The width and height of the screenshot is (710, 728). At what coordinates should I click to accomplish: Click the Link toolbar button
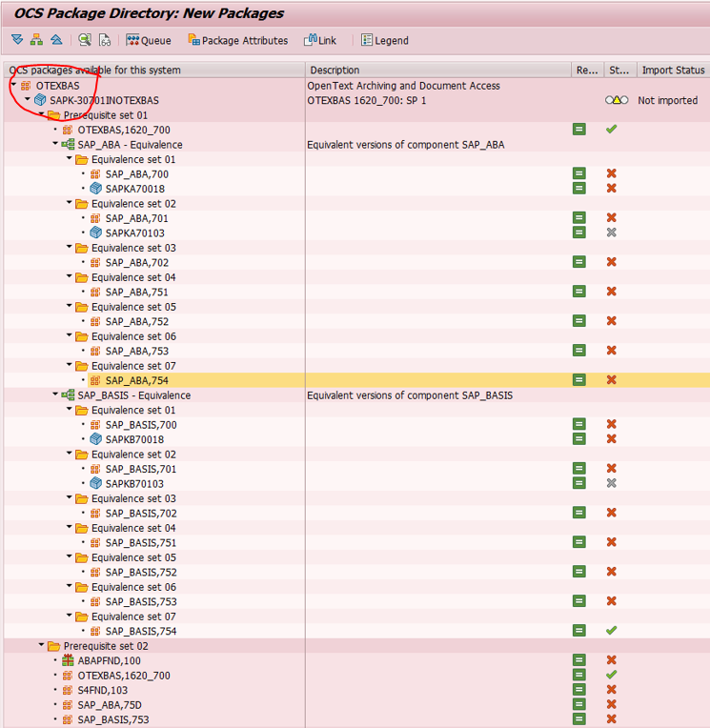pos(320,40)
